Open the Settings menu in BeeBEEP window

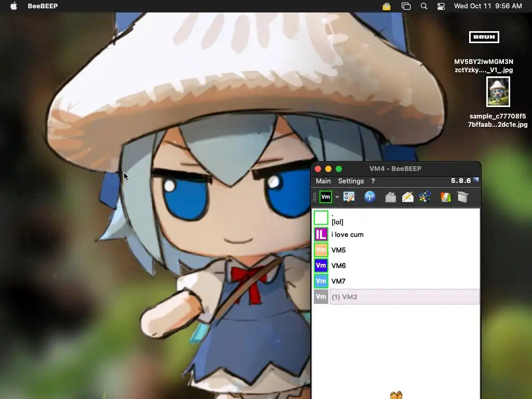click(351, 181)
